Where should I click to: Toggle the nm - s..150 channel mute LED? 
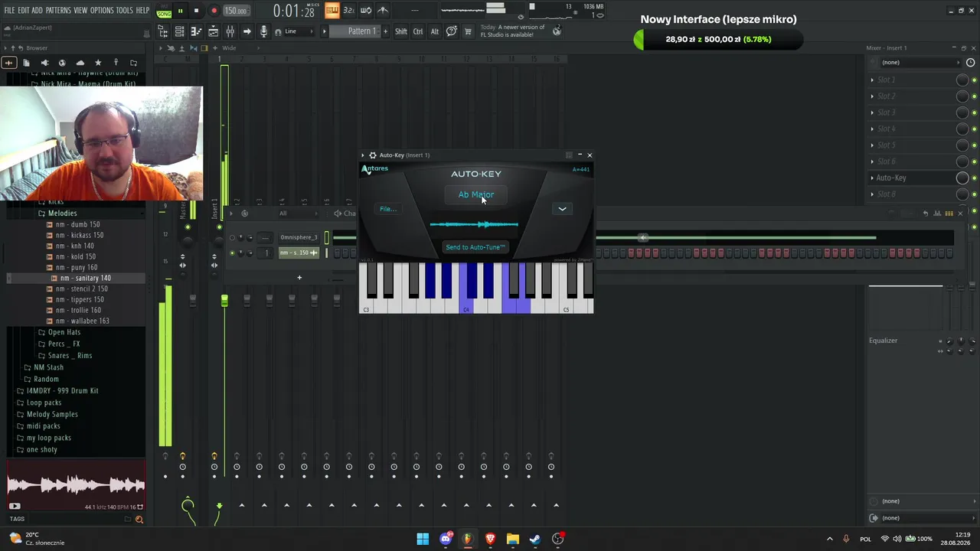tap(232, 253)
